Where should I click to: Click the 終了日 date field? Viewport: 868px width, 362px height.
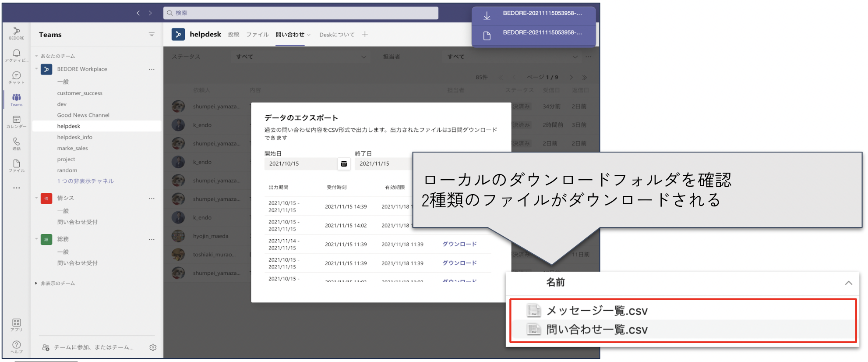pos(383,163)
